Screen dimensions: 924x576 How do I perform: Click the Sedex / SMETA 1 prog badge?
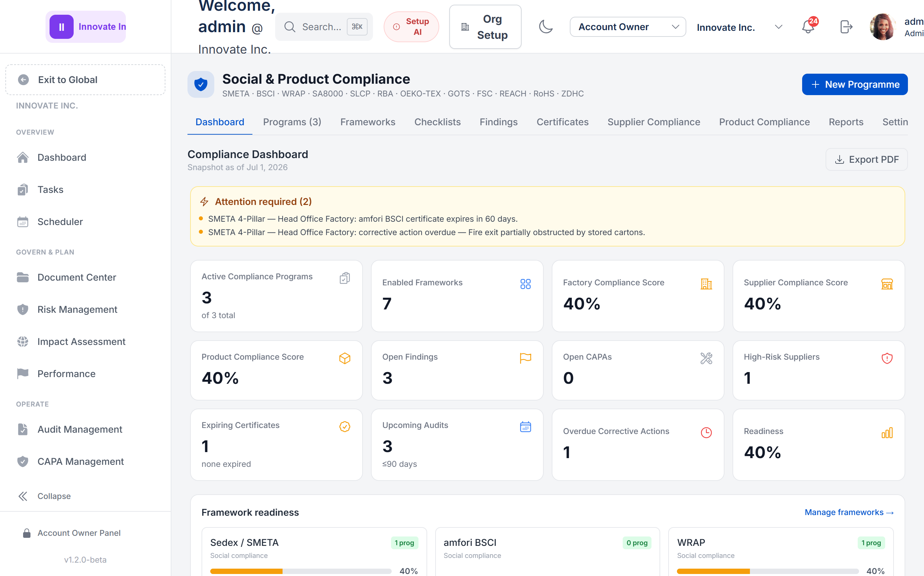point(404,543)
